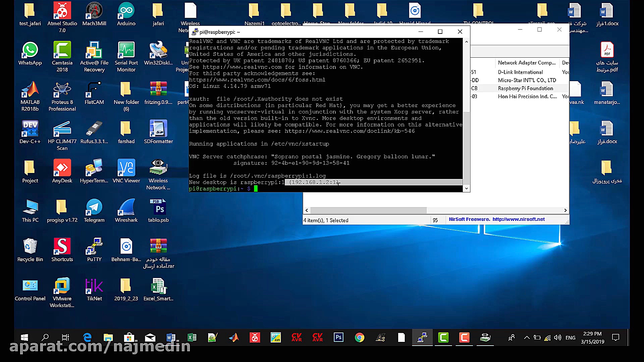Select the Raspberry Pi Foundation row
Screen dimensions: 644x362
coord(525,88)
